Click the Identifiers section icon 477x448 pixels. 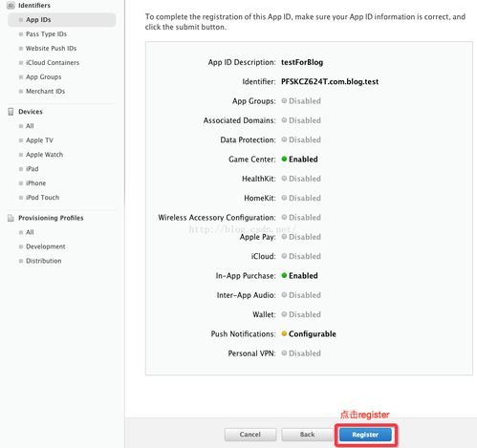pos(11,5)
